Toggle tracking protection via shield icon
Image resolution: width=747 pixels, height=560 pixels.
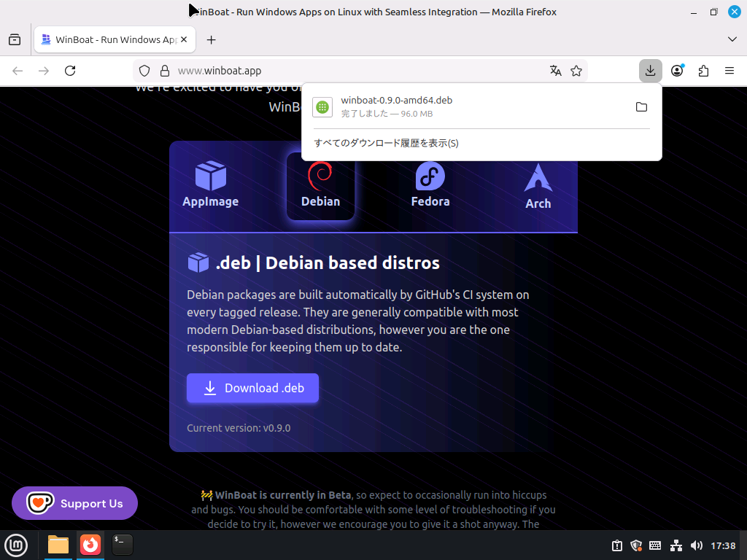click(x=144, y=71)
